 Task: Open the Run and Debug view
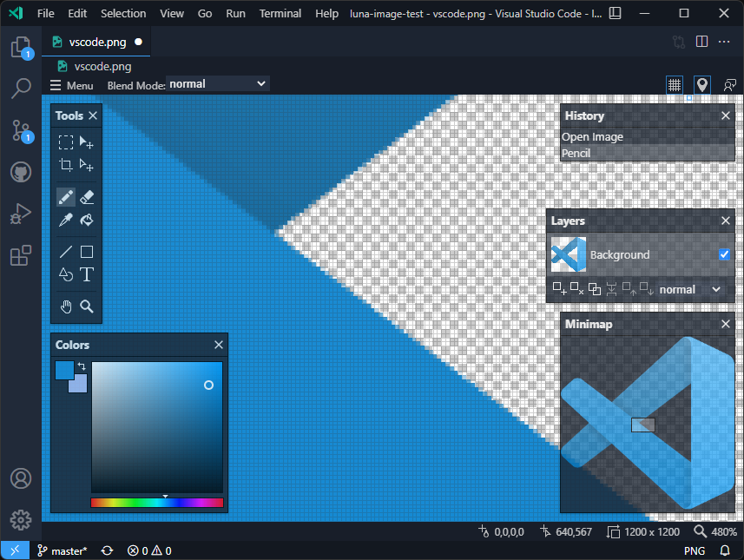coord(21,214)
